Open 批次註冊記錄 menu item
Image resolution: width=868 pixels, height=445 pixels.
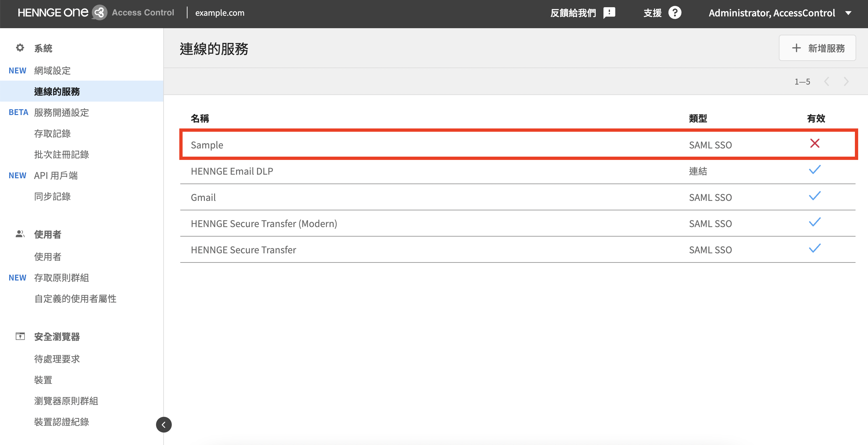(61, 155)
